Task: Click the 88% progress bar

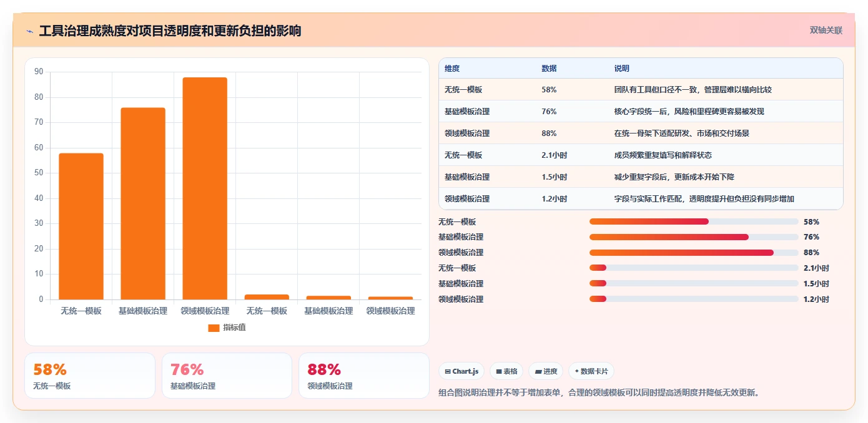Action: coord(694,253)
